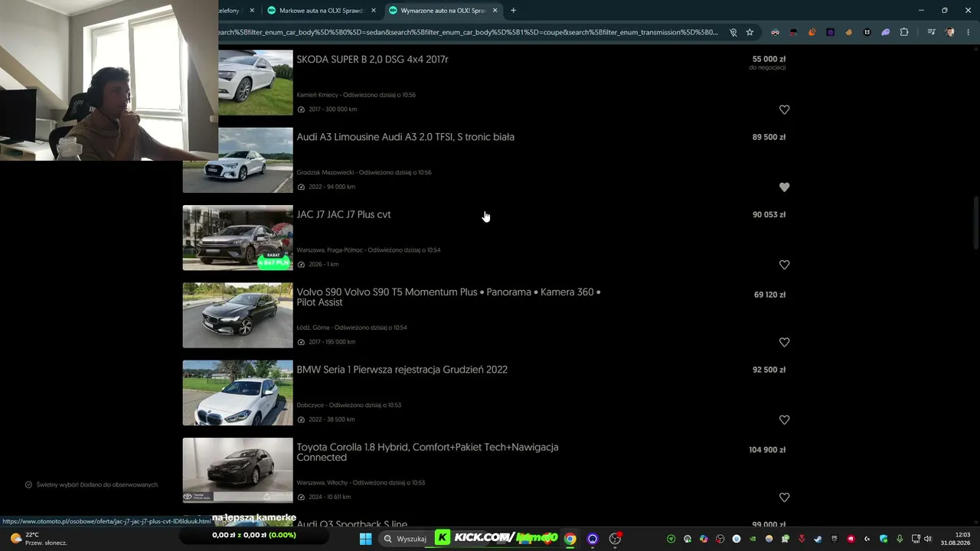Screen dimensions: 980x551
Task: Open Audi Q3 Sportback S line listing
Action: click(351, 524)
